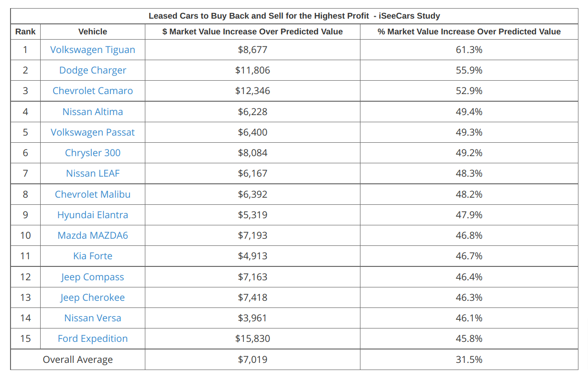The image size is (588, 381).
Task: Click the Dodge Charger vehicle link
Action: 93,70
